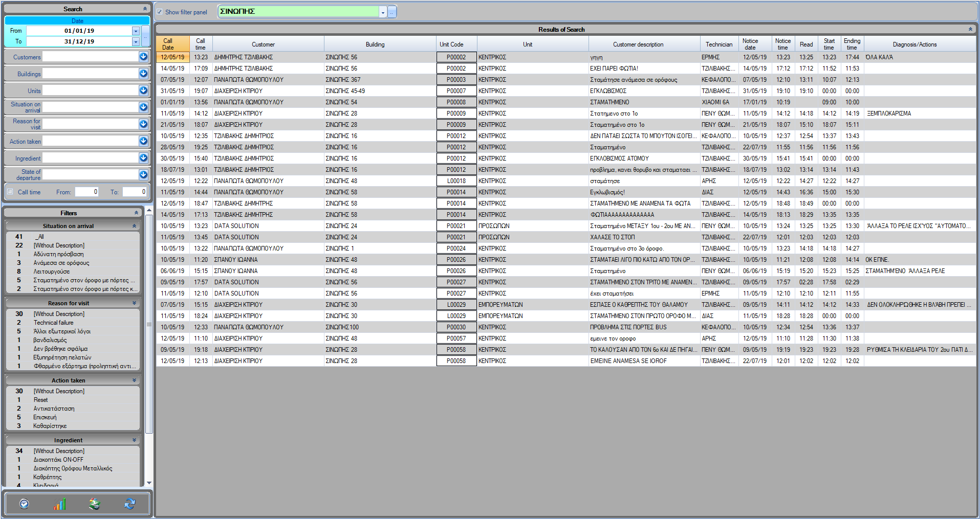Select the Technical failure filter entry
The width and height of the screenshot is (980, 519).
tap(53, 323)
